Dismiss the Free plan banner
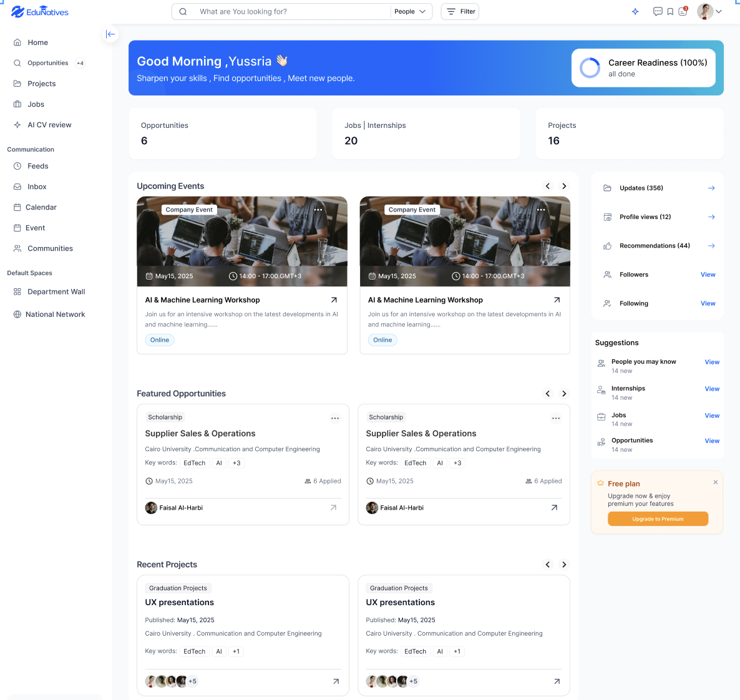 (715, 482)
